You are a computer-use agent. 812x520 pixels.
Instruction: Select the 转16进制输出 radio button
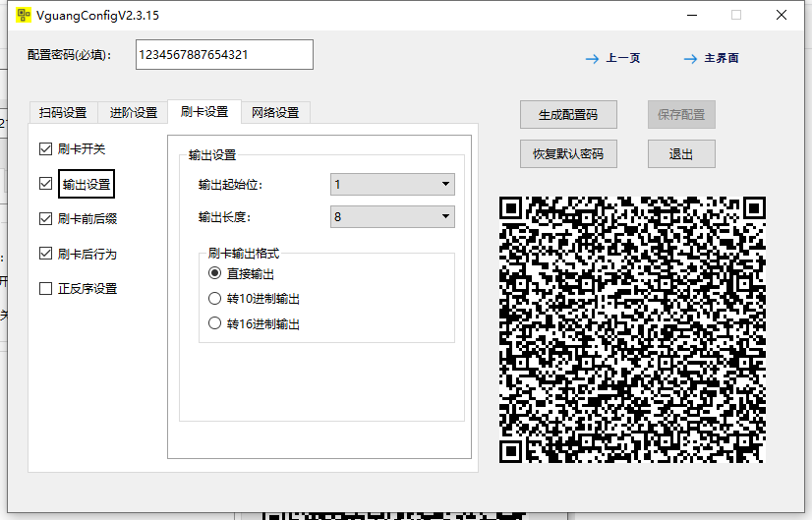point(214,323)
